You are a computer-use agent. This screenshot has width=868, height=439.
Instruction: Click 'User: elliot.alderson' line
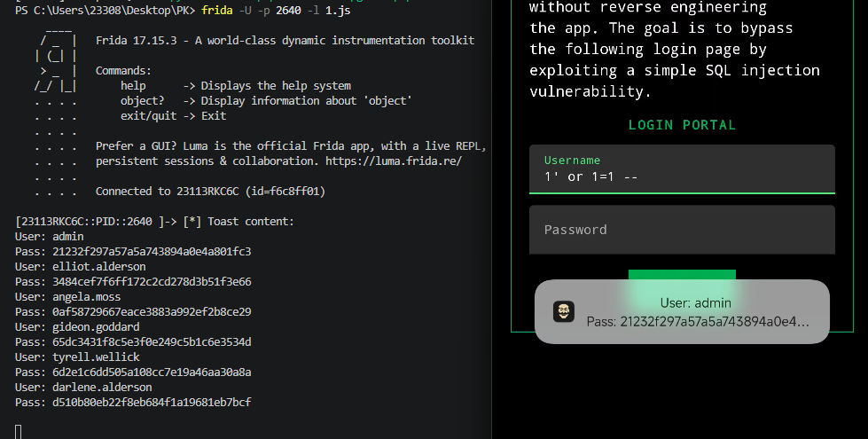click(81, 267)
